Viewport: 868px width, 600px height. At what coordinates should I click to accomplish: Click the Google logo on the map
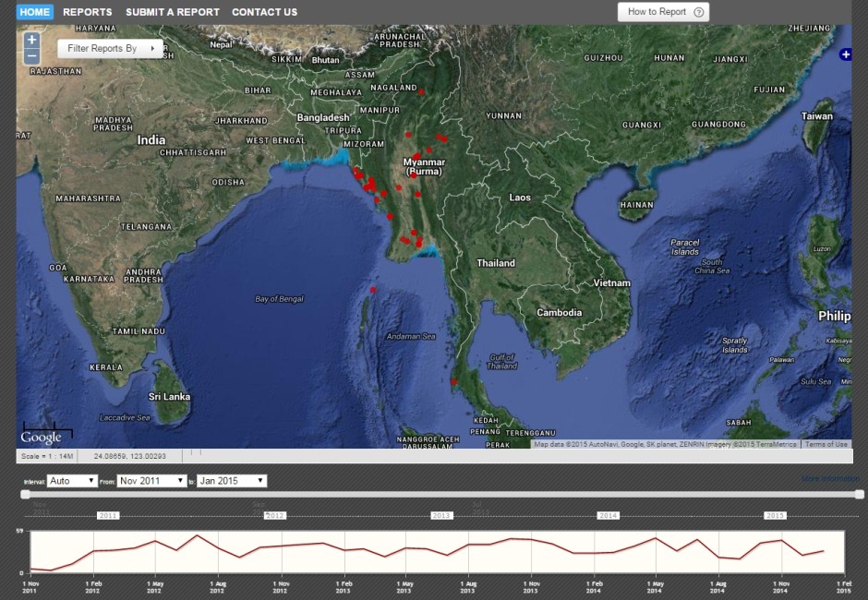click(42, 437)
